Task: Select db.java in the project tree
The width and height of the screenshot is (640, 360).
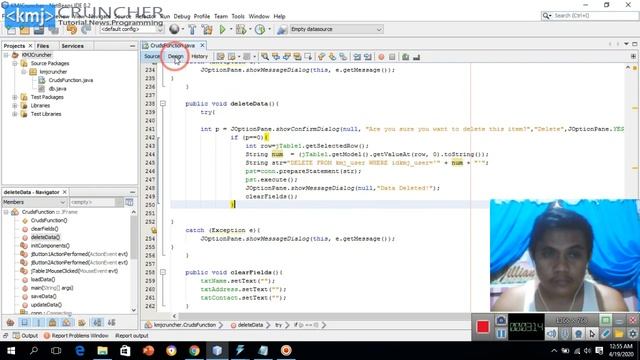Action: pos(57,89)
